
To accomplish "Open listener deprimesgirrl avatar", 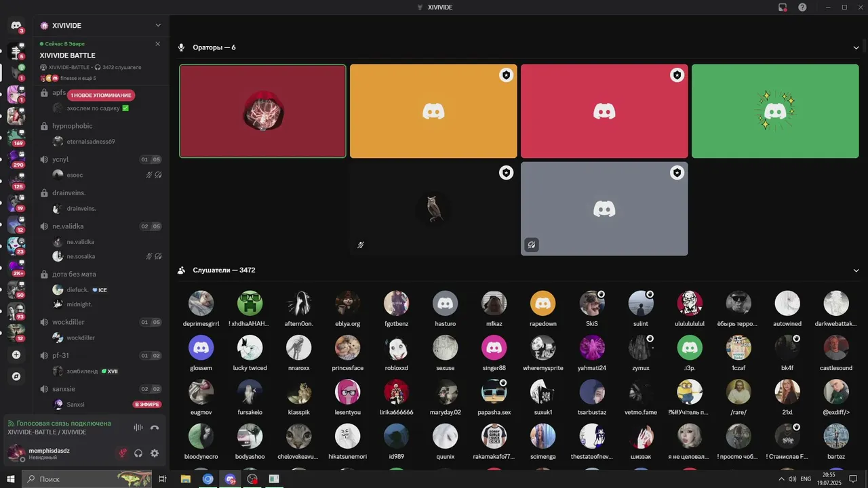I will tap(201, 303).
